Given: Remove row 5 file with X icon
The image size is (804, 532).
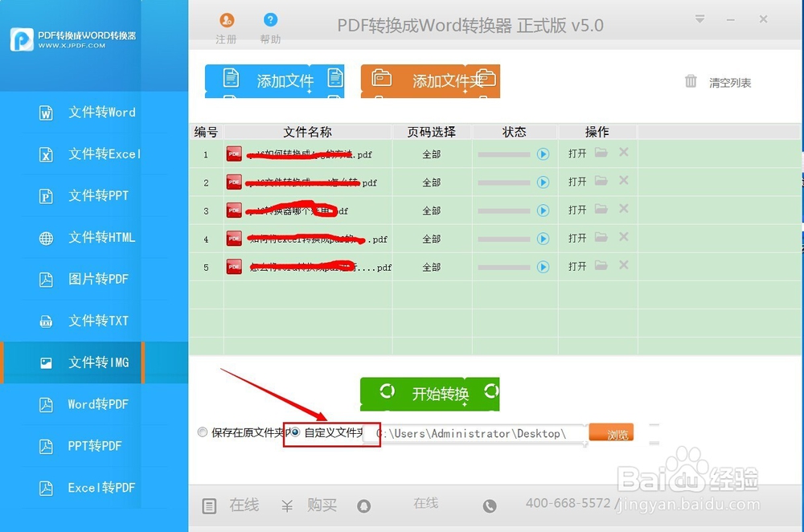Looking at the screenshot, I should point(624,265).
